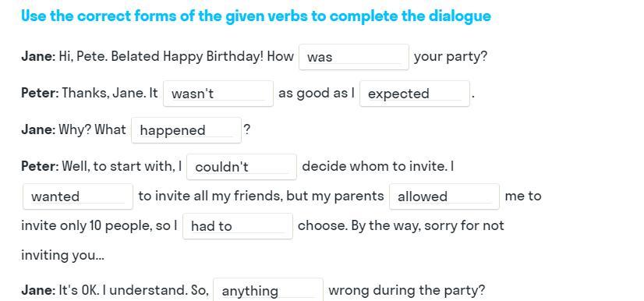This screenshot has height=301, width=644.
Task: Click the "happened" answer field
Action: 186,130
